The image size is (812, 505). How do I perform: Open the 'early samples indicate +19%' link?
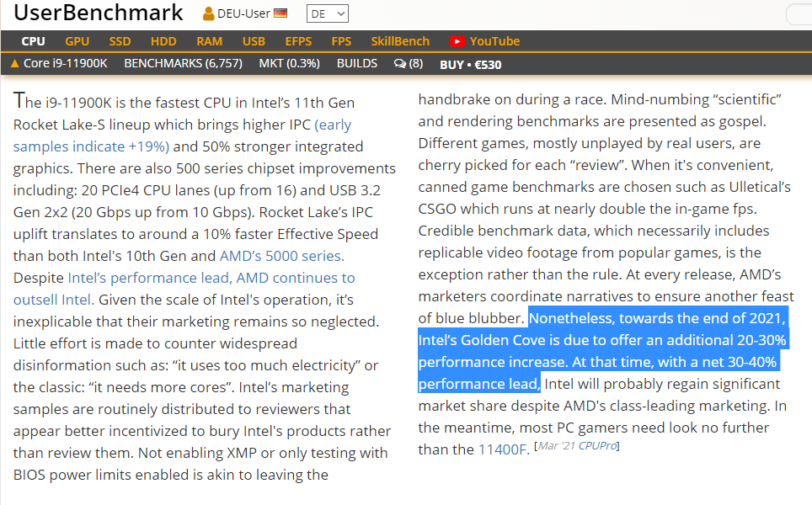[x=182, y=136]
